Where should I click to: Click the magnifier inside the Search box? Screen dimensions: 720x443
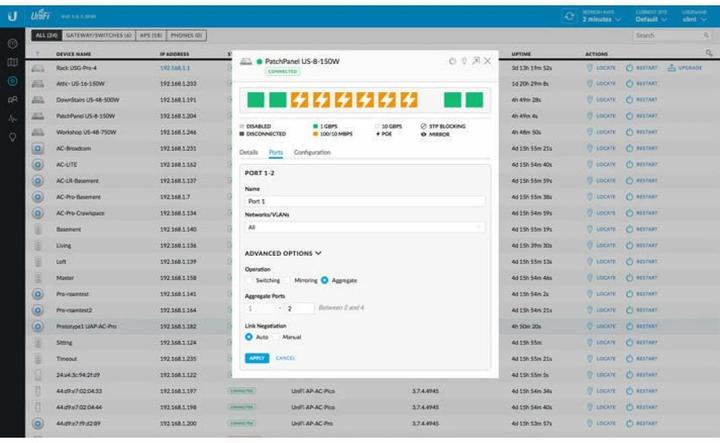(706, 35)
